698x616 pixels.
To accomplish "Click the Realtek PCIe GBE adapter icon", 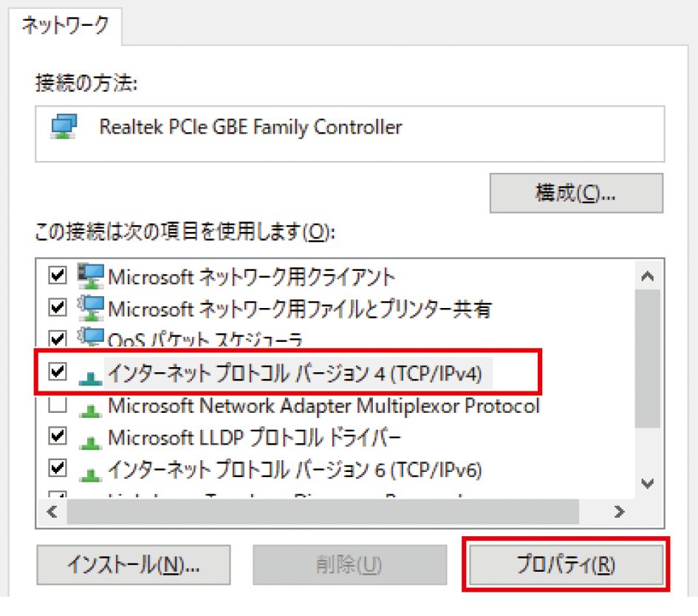I will tap(65, 126).
